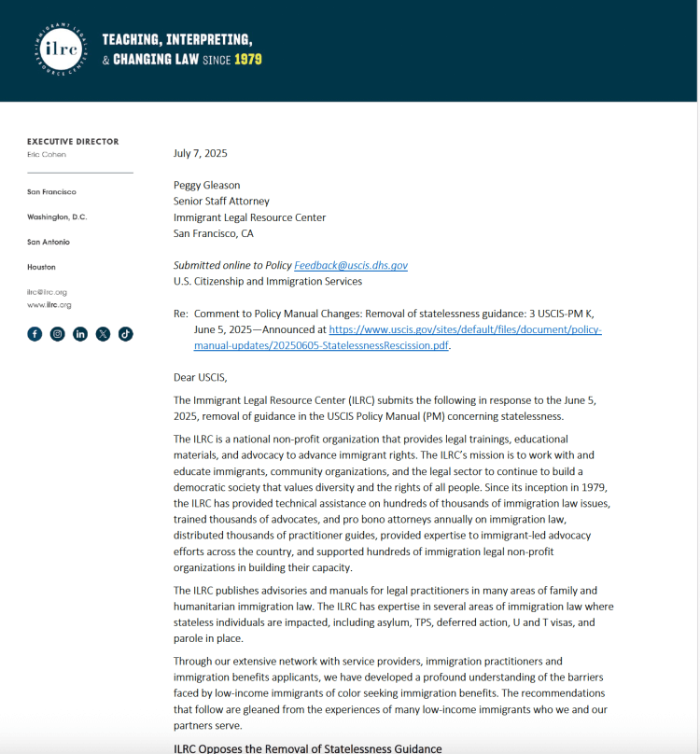
Task: Select the San Antonio office label
Action: 49,242
